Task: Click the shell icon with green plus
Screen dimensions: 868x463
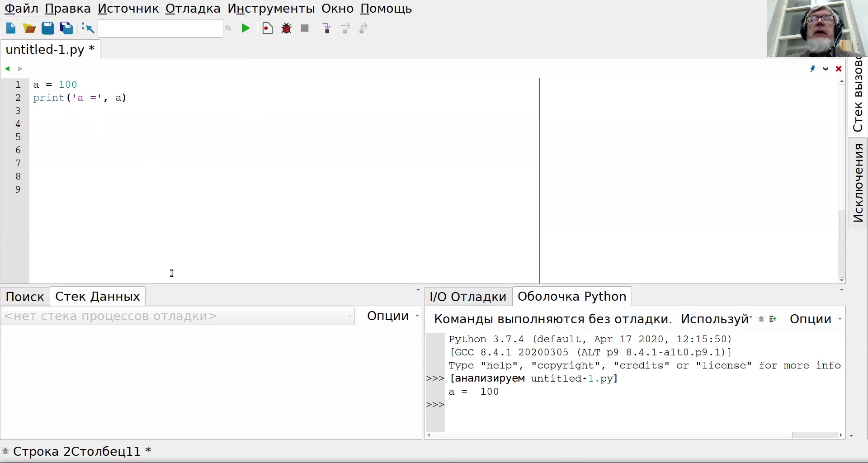Action: coord(773,319)
